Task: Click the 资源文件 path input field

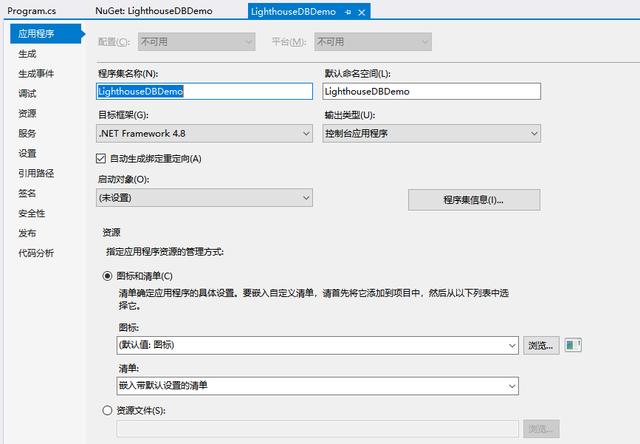Action: 318,429
